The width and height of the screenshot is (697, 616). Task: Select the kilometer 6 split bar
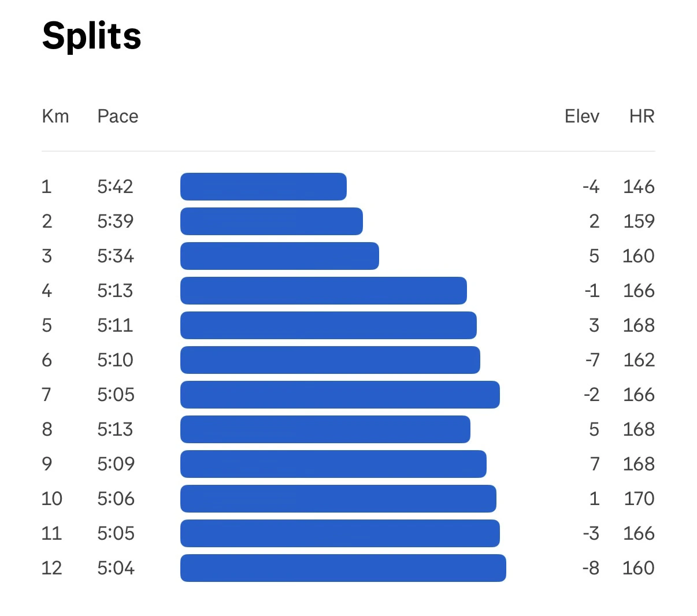(330, 360)
